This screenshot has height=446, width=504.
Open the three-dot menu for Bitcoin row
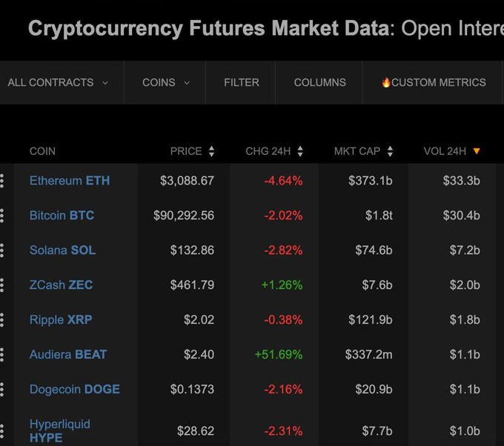(2, 216)
